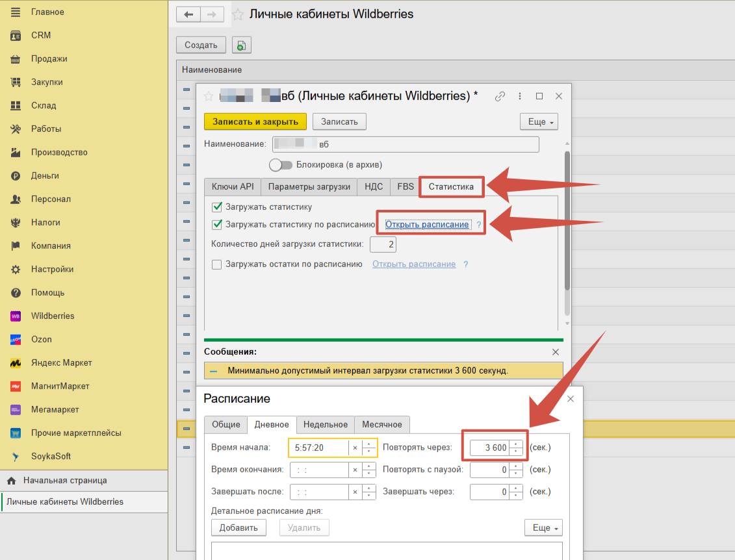Screen dimensions: 735x560
Task: Click the Время начала input field
Action: click(x=318, y=448)
